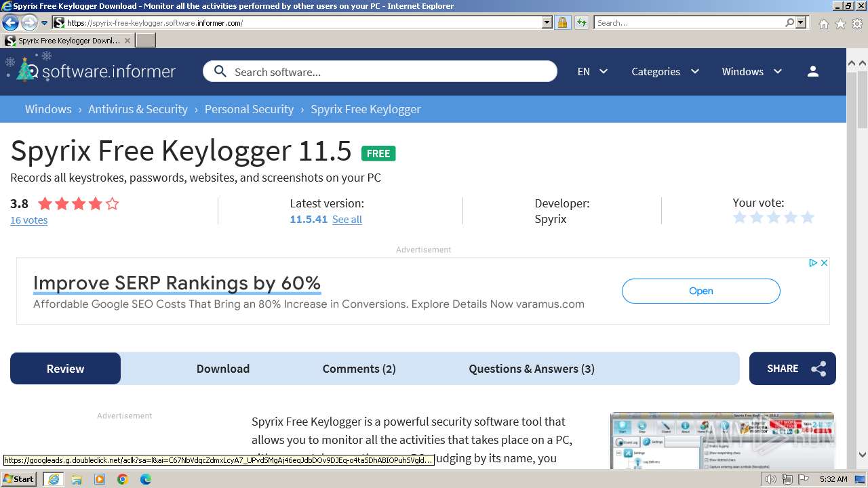Go to Antivirus & Security breadcrumb
Viewport: 868px width, 488px height.
click(138, 109)
